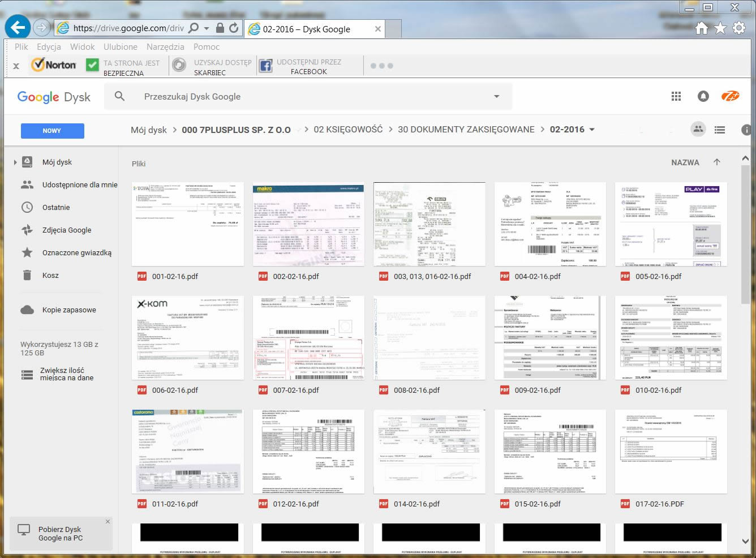
Task: Open browser settings gear icon
Action: point(738,28)
